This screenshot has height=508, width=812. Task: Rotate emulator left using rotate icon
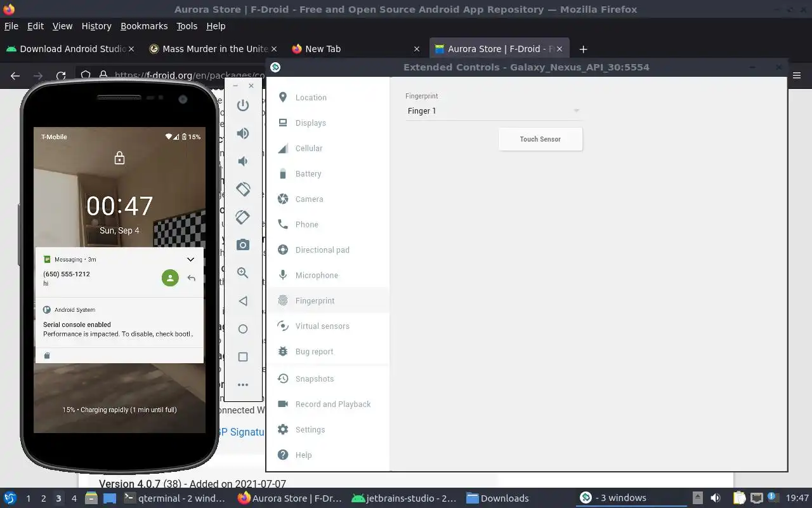click(243, 189)
